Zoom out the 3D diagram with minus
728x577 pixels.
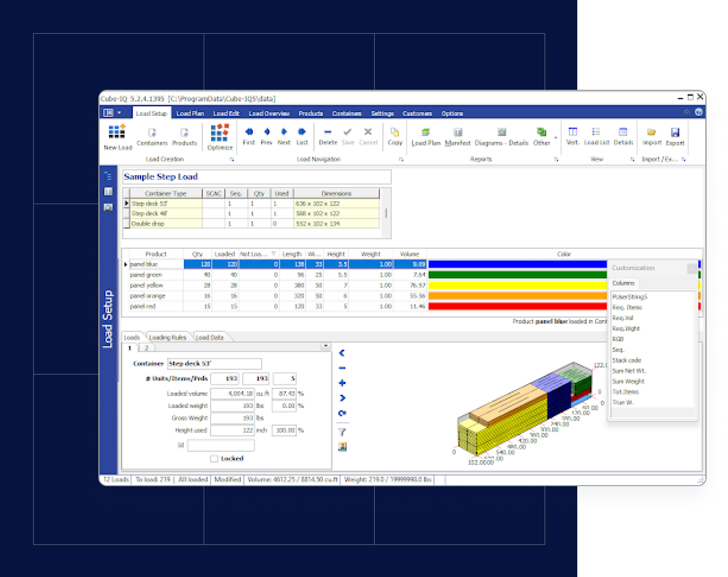342,368
